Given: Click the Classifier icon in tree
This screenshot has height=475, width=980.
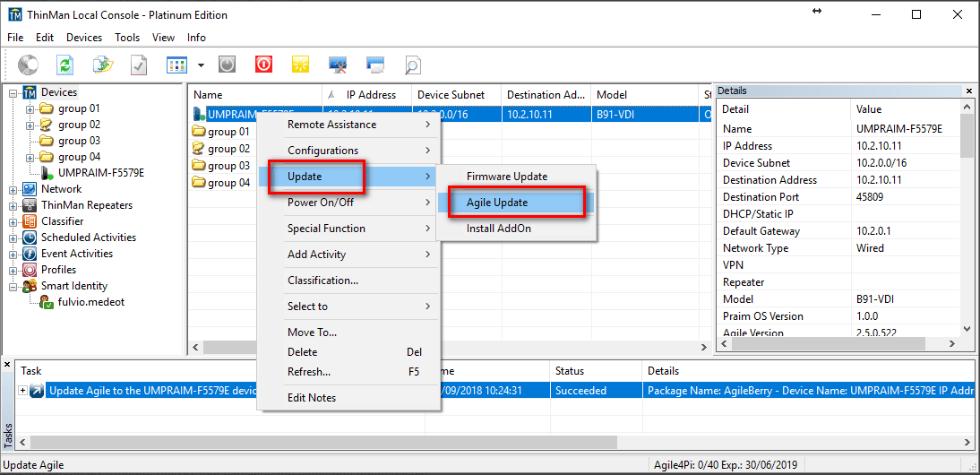Looking at the screenshot, I should (30, 221).
